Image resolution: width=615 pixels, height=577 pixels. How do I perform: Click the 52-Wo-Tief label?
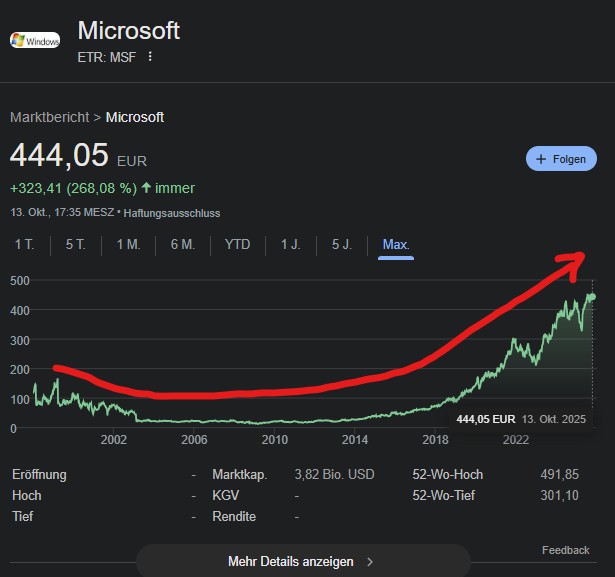[444, 495]
